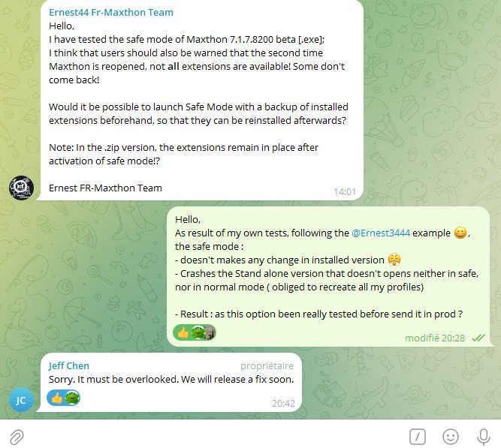
Task: Click Ernest44's round profile avatar
Action: 21,188
